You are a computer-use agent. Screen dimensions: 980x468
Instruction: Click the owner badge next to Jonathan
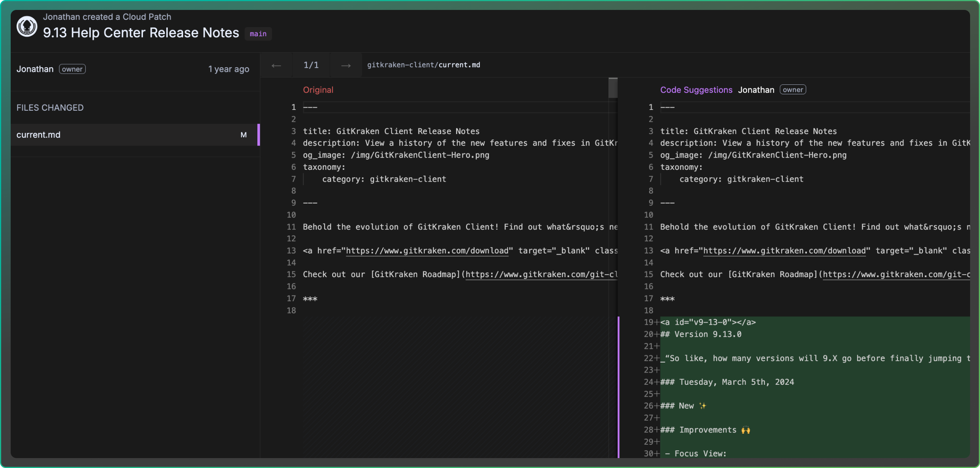[72, 69]
